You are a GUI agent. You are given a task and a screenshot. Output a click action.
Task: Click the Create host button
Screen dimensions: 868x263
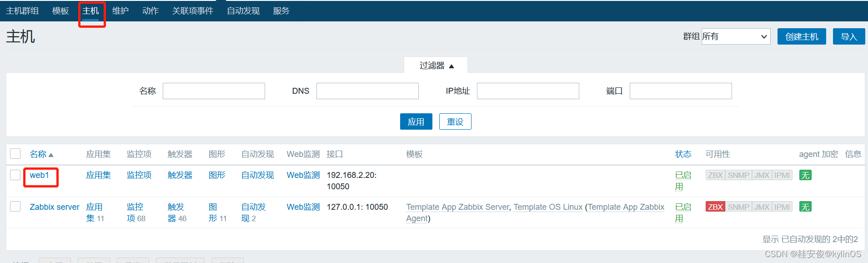(801, 36)
